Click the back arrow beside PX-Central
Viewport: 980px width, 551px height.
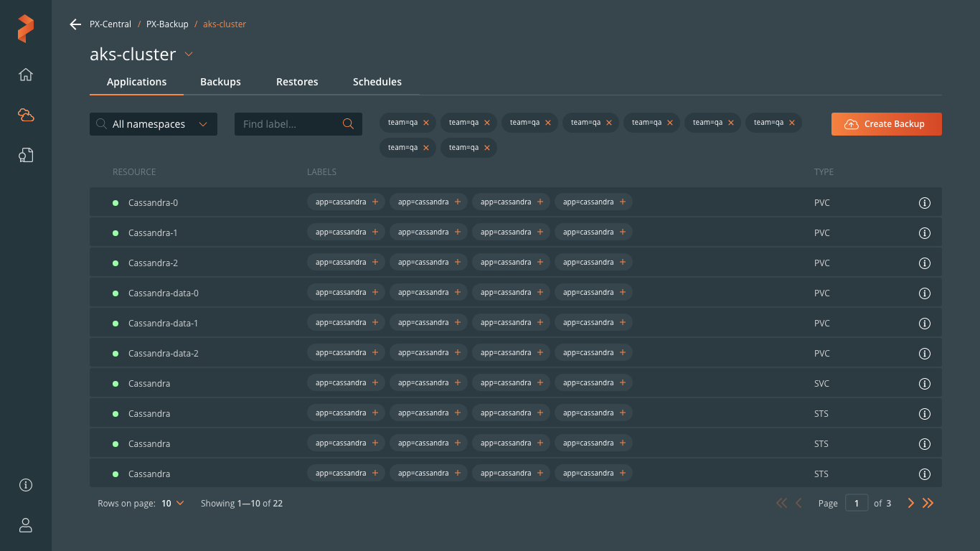[75, 24]
